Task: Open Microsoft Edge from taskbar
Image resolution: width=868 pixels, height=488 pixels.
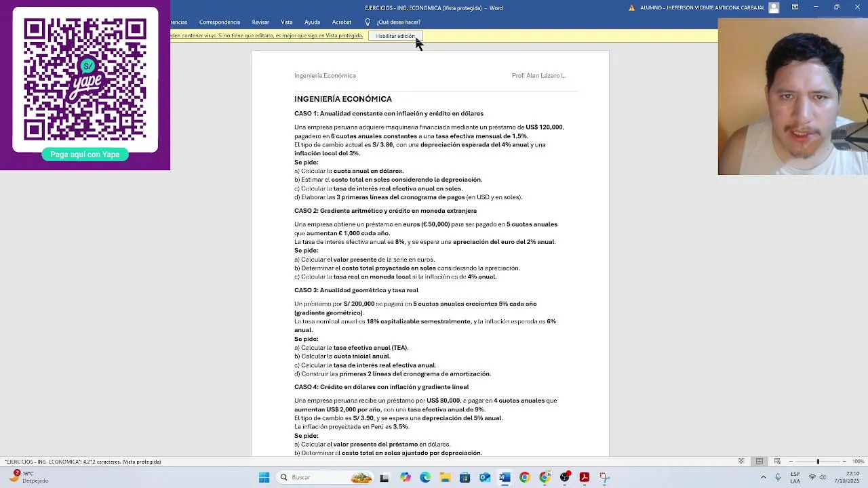Action: (425, 477)
